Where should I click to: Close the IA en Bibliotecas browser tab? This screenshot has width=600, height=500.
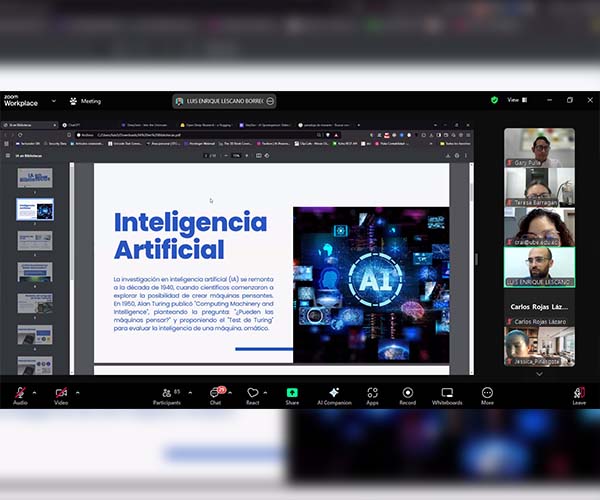54,125
